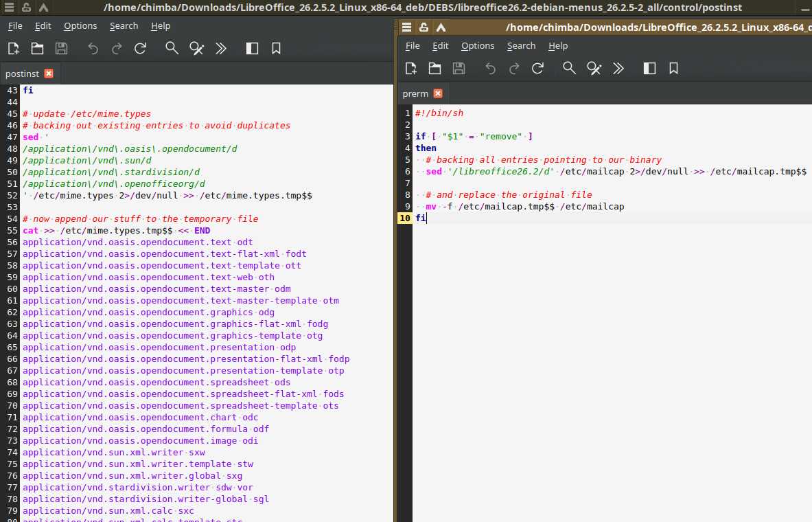Open Edit menu in prerm window
This screenshot has width=812, height=522.
click(x=440, y=45)
